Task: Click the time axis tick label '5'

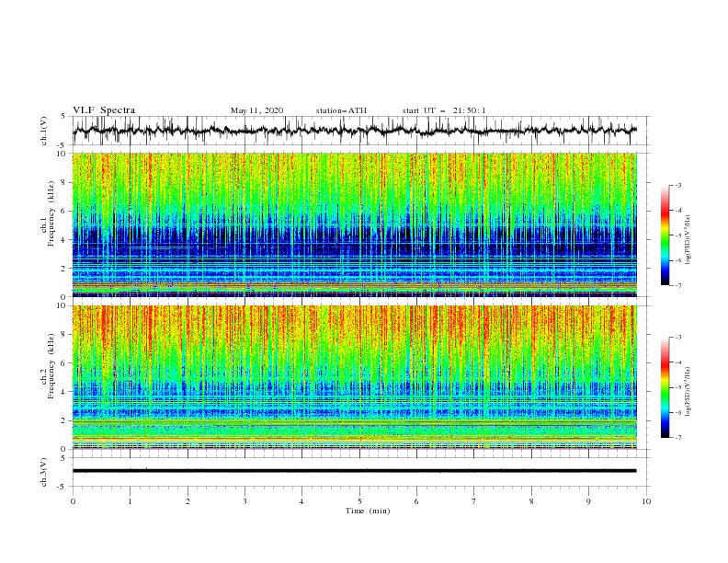Action: click(359, 501)
